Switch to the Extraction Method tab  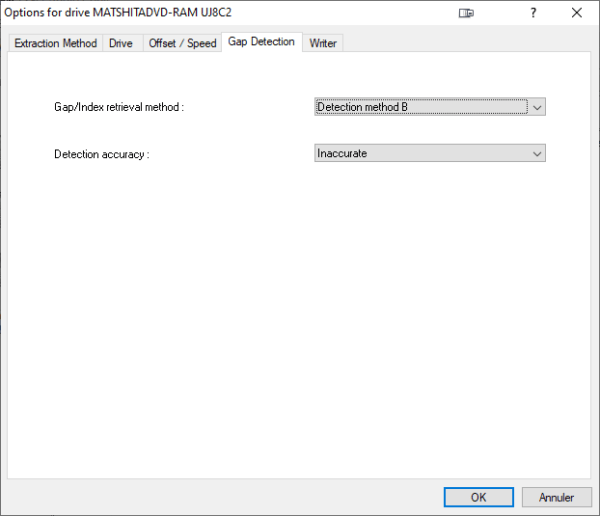coord(55,43)
